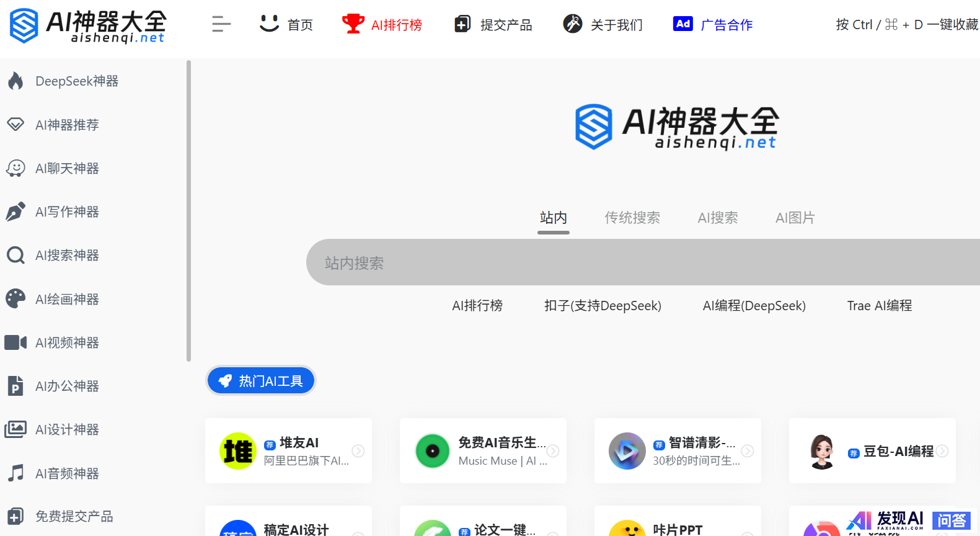Click the green vinyl record icon of 免费AI音乐生成
Image resolution: width=980 pixels, height=536 pixels.
[433, 451]
